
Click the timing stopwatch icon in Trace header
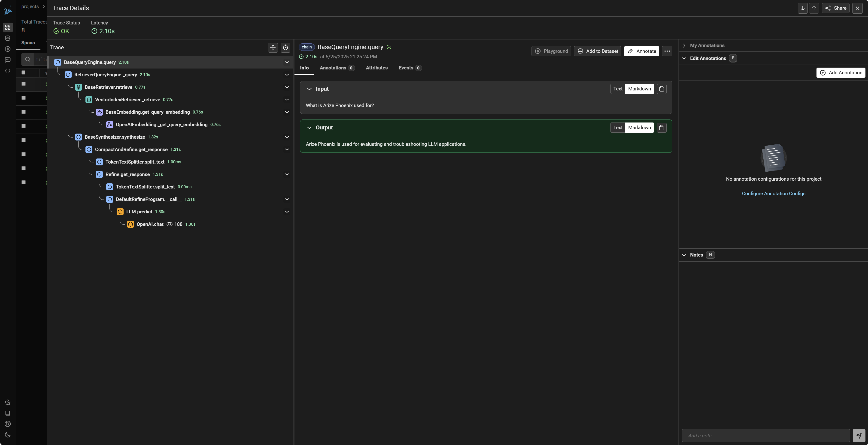pyautogui.click(x=285, y=48)
